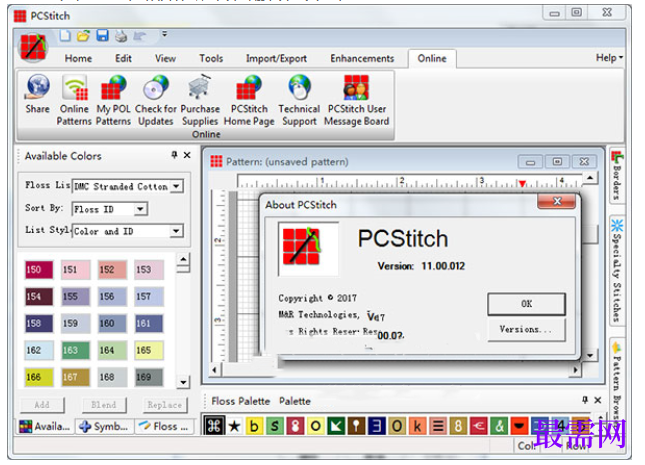Viewport: 645px width, 465px height.
Task: Expand the Floss List dropdown
Action: click(x=176, y=186)
